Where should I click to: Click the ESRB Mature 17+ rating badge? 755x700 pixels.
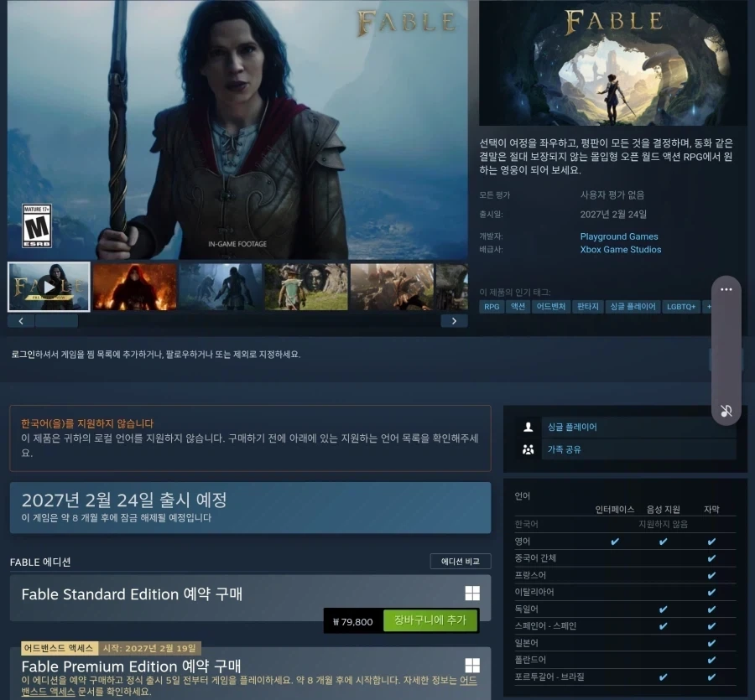[37, 226]
